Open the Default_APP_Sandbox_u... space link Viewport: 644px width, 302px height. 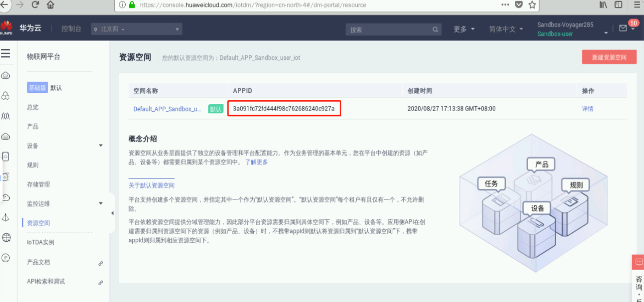(x=167, y=109)
